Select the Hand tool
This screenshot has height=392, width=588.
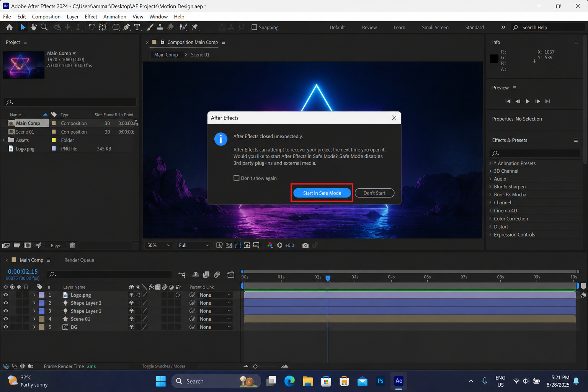pos(34,27)
